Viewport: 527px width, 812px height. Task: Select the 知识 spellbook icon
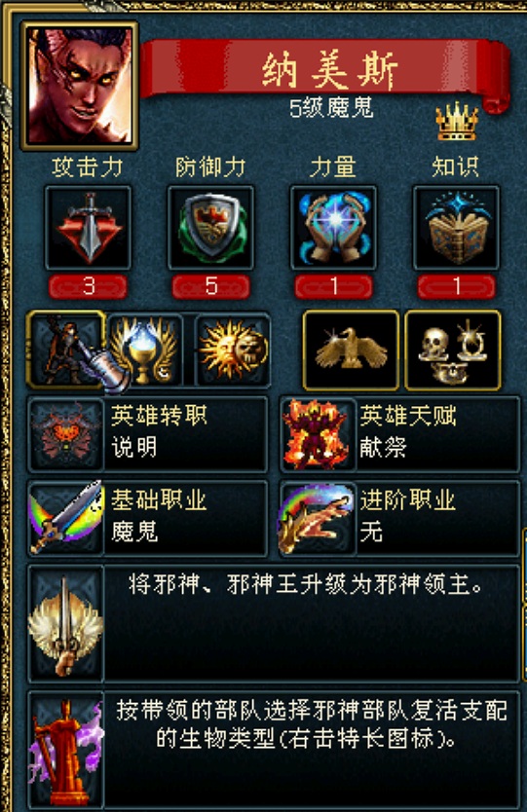456,227
